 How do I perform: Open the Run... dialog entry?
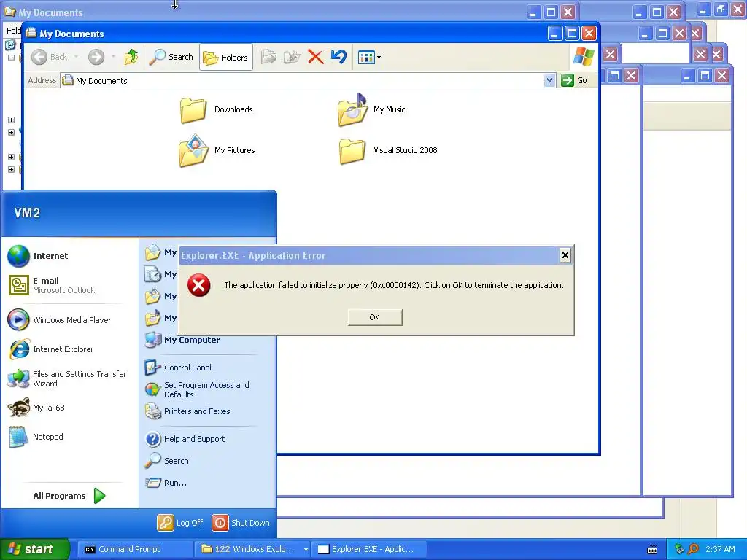(166, 483)
